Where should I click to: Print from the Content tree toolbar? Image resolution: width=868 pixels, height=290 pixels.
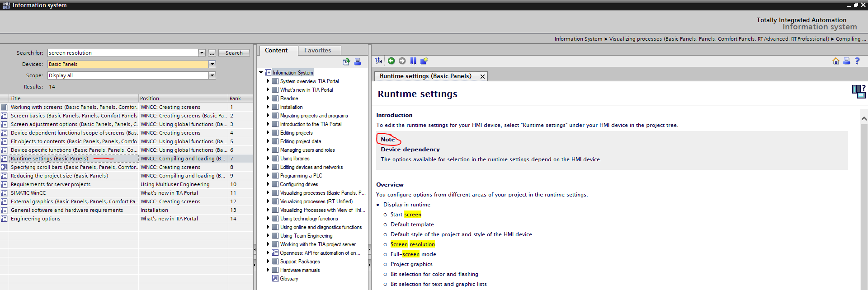tap(358, 62)
